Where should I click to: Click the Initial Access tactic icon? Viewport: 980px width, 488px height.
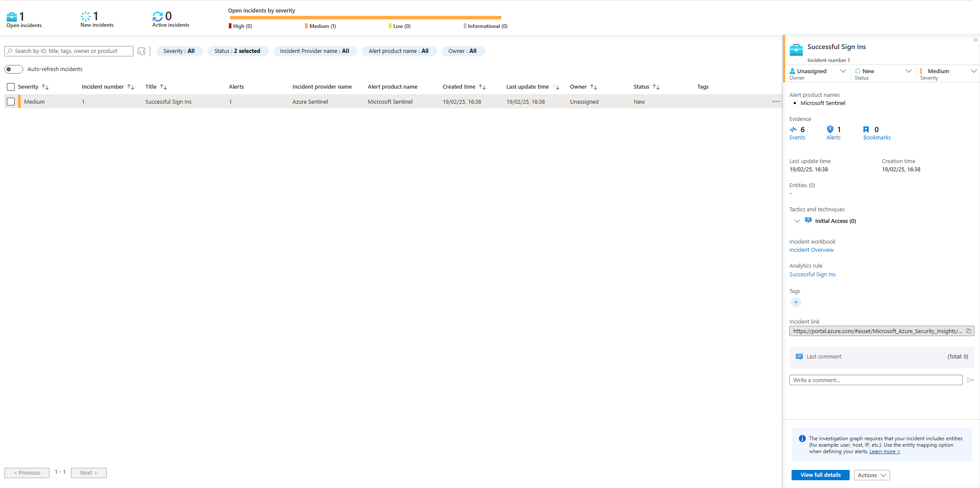pos(808,220)
